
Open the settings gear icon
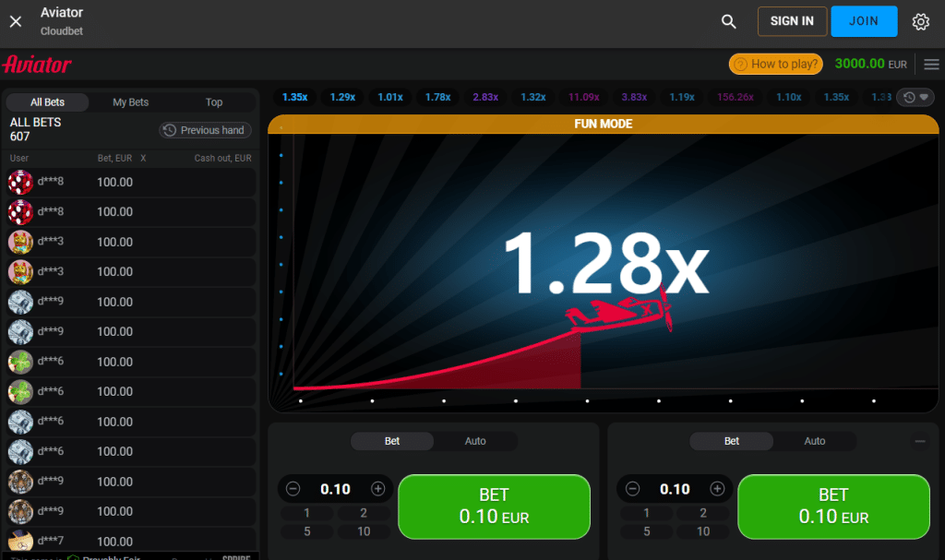coord(920,22)
